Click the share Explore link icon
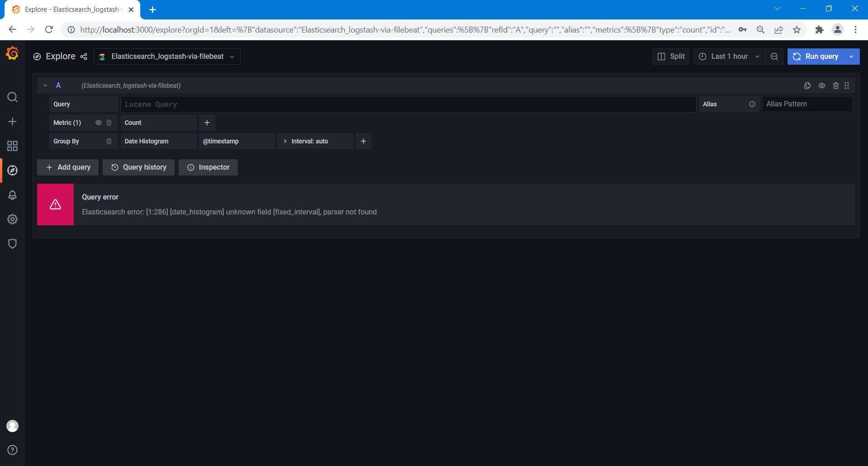 pos(84,57)
